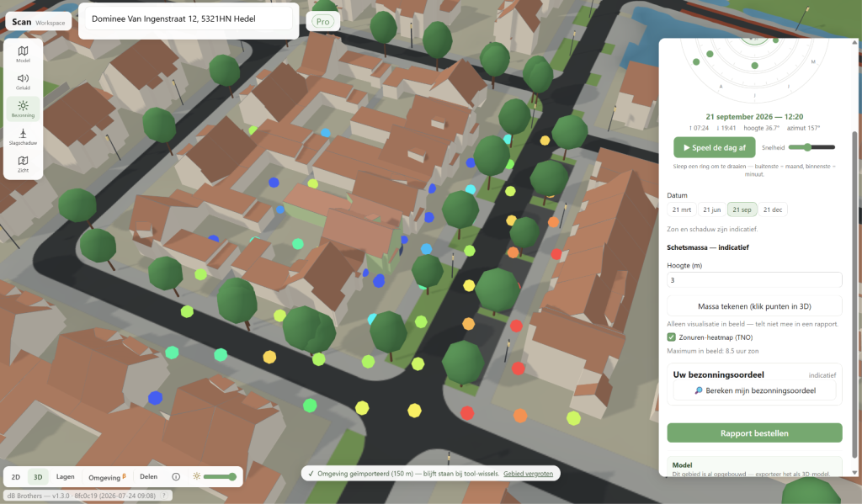
Task: Click the Hoogte (m) input field
Action: 754,279
